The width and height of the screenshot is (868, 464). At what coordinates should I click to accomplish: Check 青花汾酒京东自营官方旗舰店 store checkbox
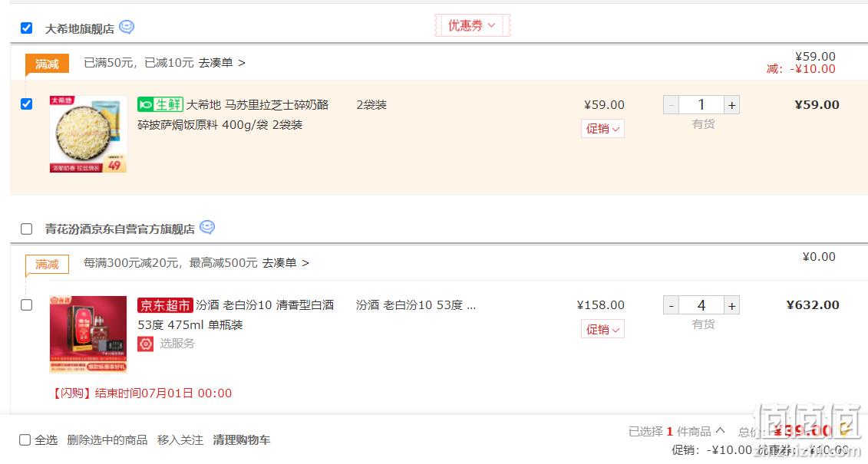coord(26,229)
